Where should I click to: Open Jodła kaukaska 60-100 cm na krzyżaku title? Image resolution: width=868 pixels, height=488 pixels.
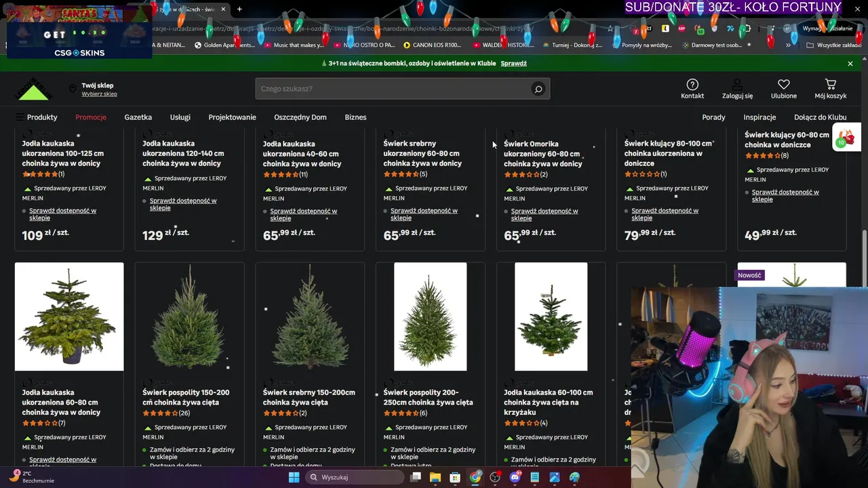[548, 402]
